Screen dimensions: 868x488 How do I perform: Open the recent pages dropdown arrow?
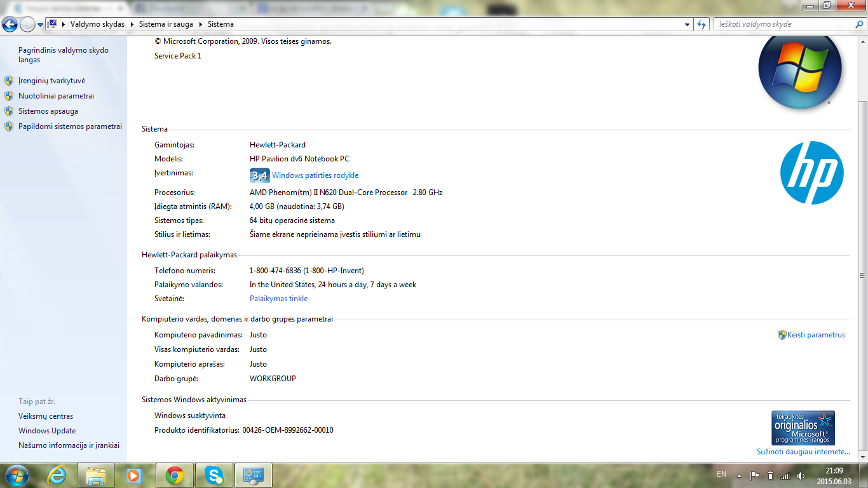41,25
